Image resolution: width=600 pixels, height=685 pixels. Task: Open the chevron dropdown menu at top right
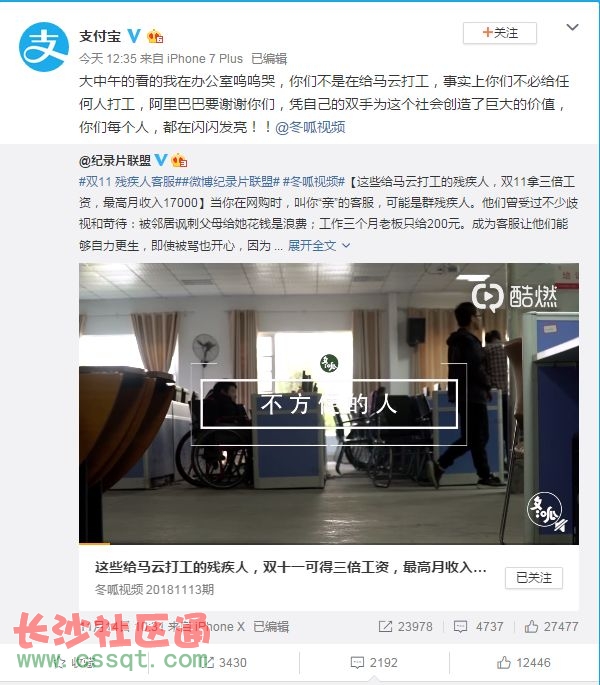click(x=572, y=27)
